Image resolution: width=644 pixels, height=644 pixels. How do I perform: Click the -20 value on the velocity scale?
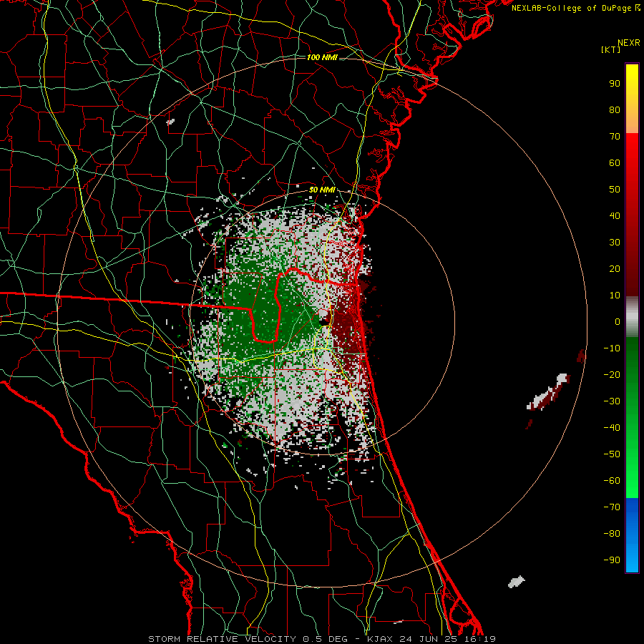pos(612,375)
